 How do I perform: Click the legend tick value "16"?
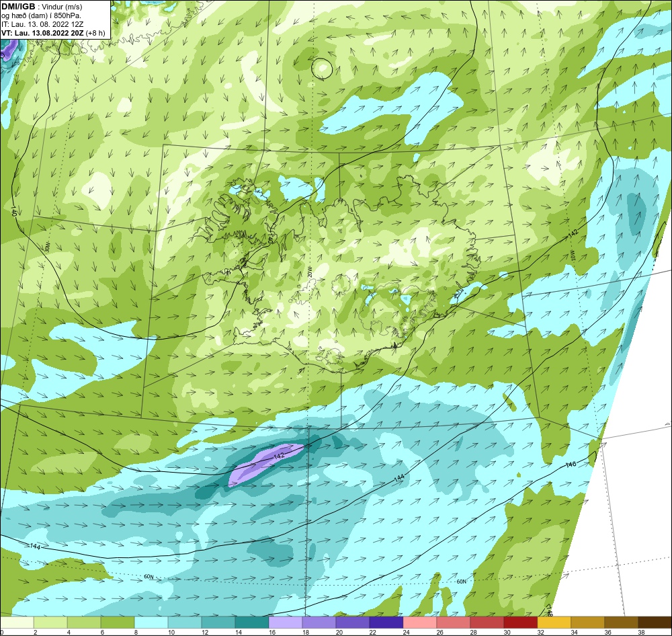tap(271, 632)
